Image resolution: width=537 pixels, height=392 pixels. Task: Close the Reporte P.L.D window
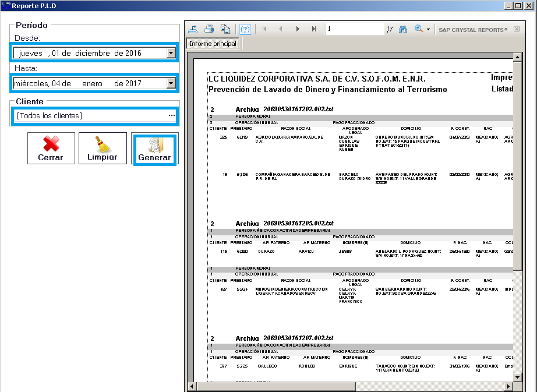point(529,5)
